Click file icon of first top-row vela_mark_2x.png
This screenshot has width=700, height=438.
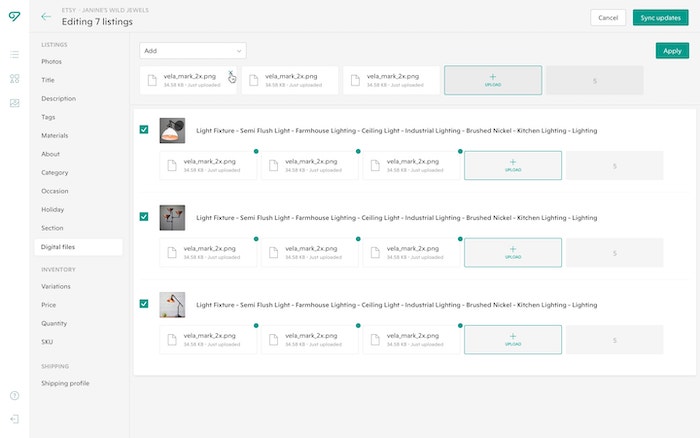[x=152, y=80]
